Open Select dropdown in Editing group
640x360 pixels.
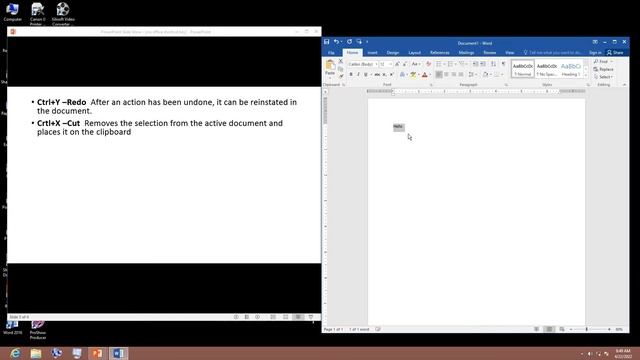(x=603, y=77)
